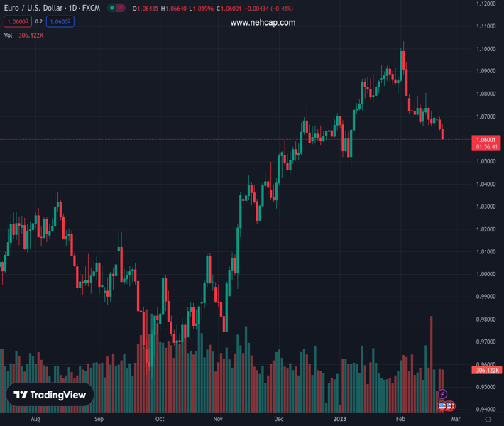Image resolution: width=504 pixels, height=426 pixels.
Task: Click the Oct label on time axis
Action: pos(160,420)
